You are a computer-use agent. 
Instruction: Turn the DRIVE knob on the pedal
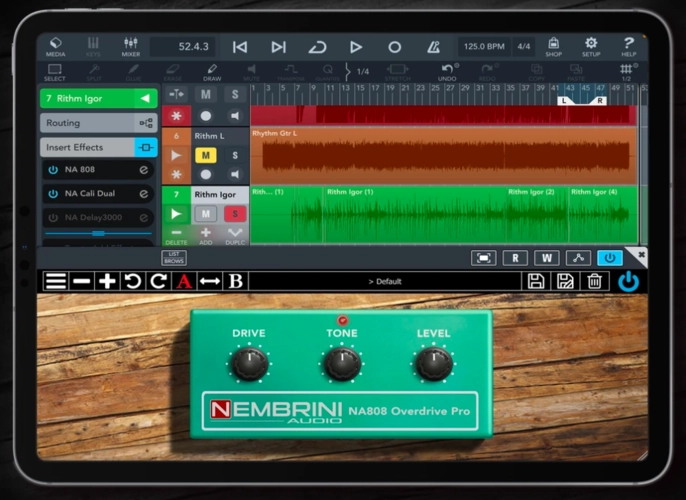click(x=249, y=364)
